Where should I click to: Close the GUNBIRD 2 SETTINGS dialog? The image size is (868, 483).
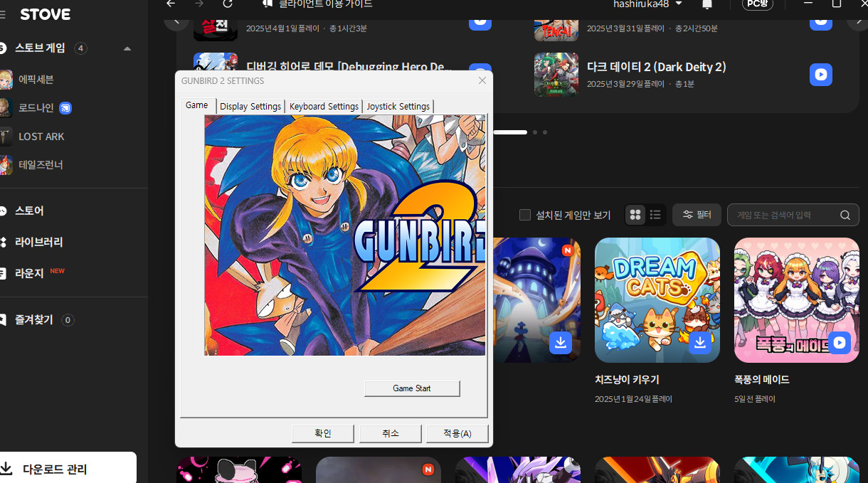482,80
